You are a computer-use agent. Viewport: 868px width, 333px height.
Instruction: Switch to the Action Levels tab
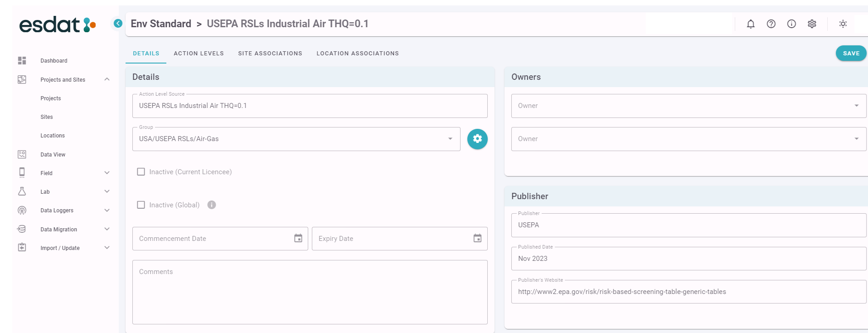[199, 54]
